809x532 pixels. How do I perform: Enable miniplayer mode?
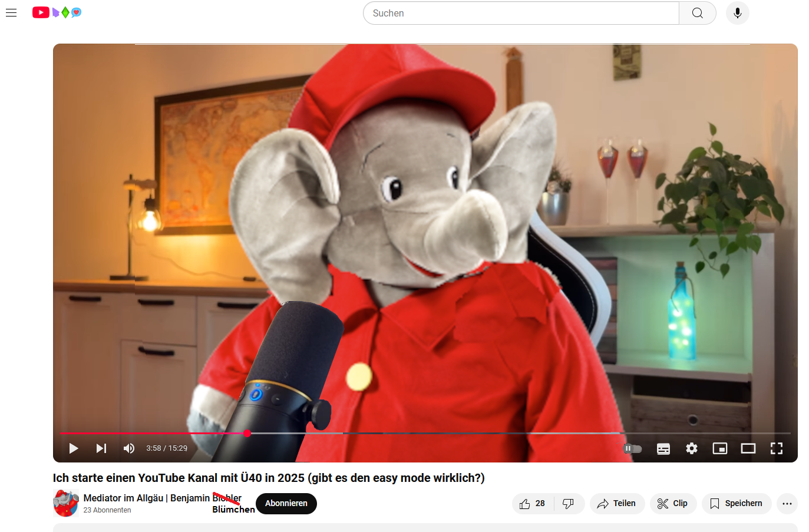point(720,448)
